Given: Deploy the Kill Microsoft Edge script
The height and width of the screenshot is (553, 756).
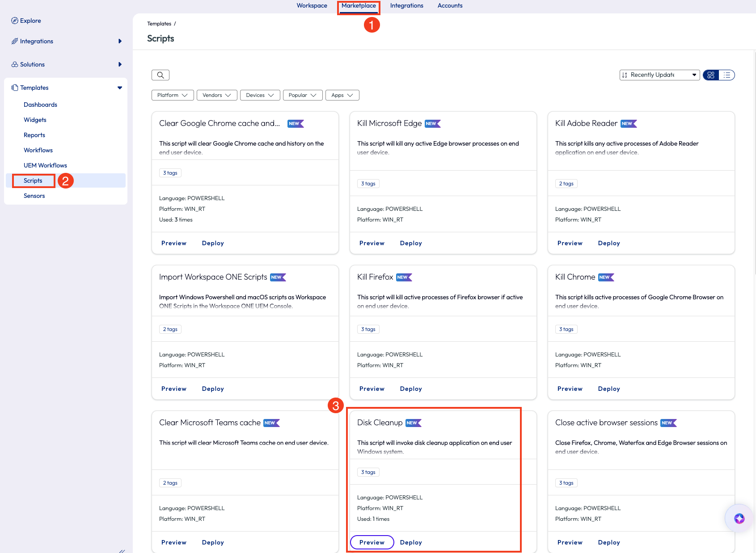Looking at the screenshot, I should pos(410,243).
